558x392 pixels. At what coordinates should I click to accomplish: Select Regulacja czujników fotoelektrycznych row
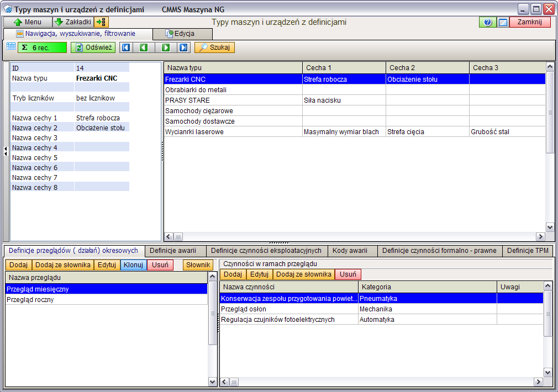pyautogui.click(x=382, y=319)
